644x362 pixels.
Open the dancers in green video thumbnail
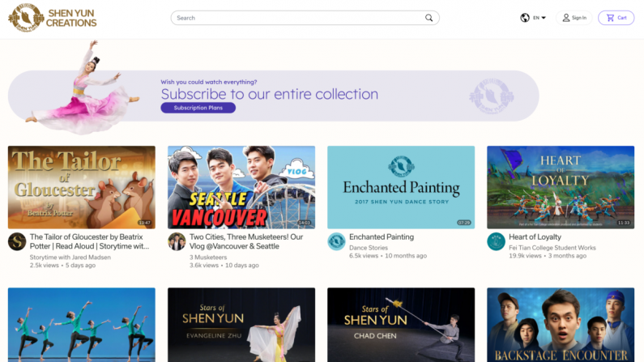pos(82,325)
